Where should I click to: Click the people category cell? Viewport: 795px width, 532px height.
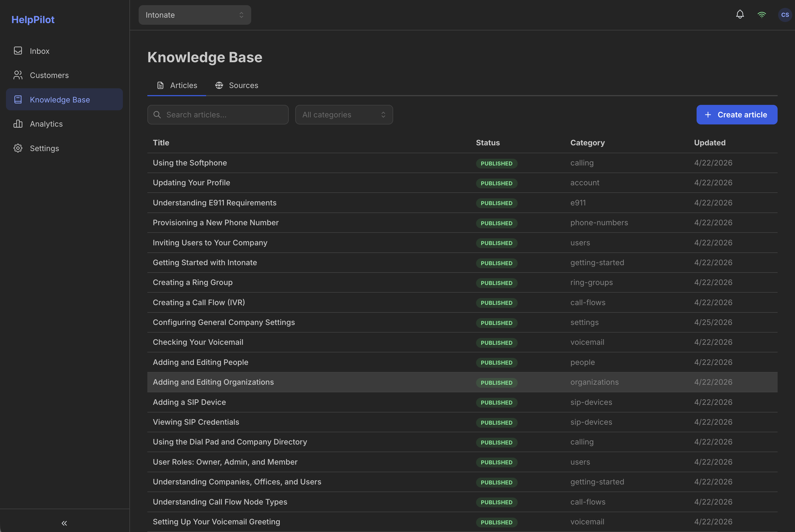pyautogui.click(x=582, y=362)
